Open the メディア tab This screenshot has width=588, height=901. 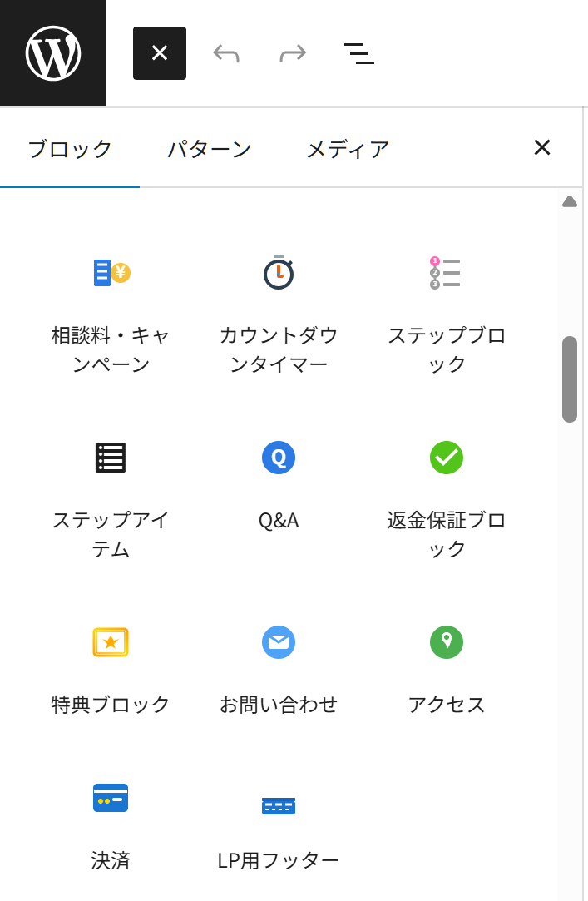point(348,149)
